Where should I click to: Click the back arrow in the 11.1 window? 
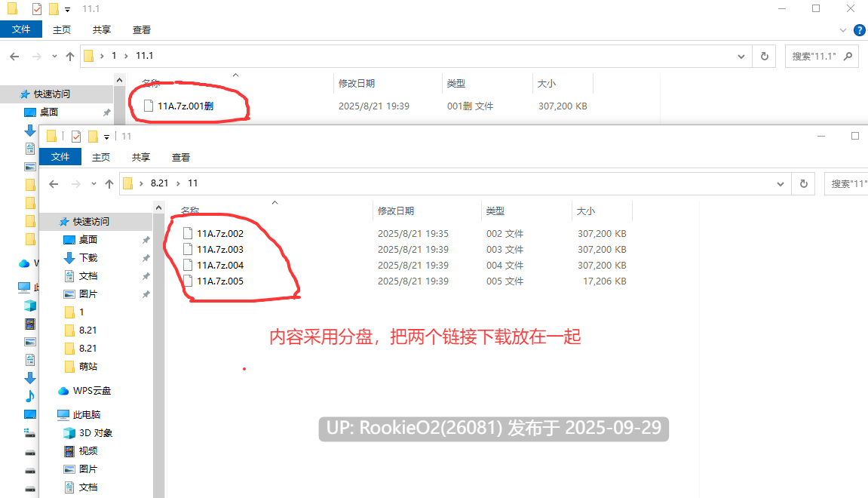tap(15, 56)
